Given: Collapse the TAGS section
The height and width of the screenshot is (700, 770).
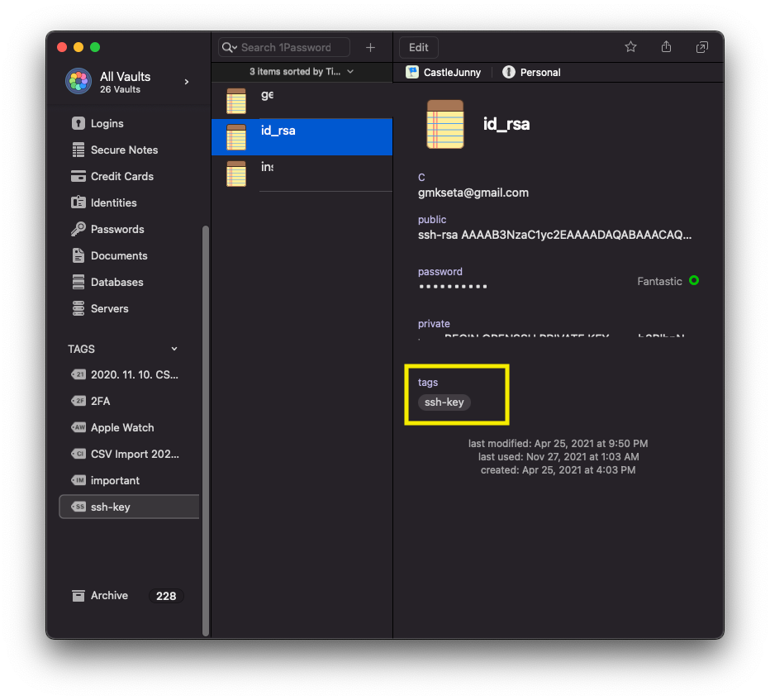Looking at the screenshot, I should coord(174,349).
